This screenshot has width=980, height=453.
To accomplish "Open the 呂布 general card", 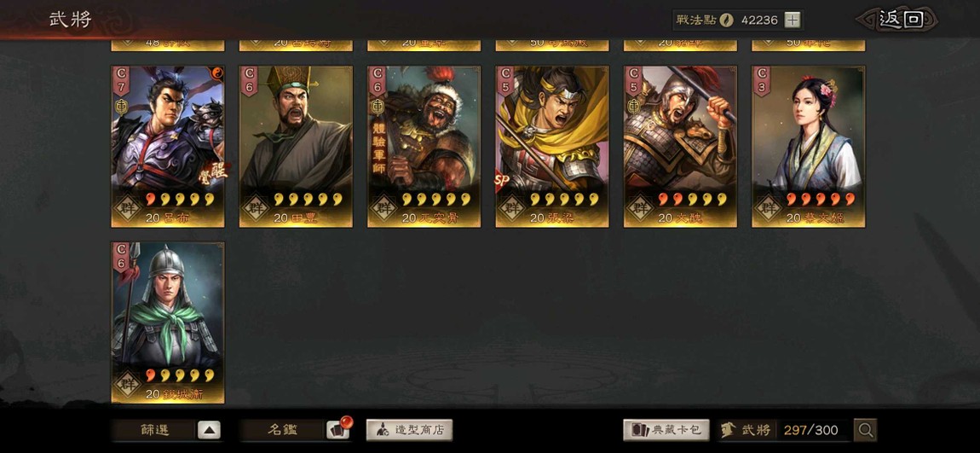I will pos(168,147).
